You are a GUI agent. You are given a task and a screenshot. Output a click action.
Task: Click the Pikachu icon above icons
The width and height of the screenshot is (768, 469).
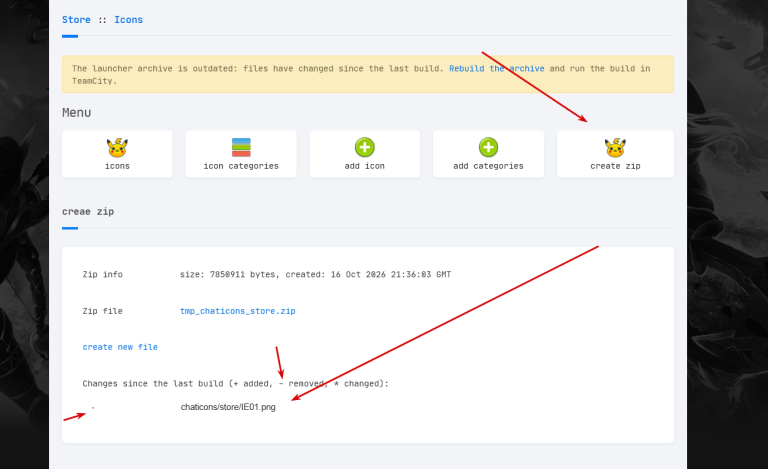pos(117,147)
